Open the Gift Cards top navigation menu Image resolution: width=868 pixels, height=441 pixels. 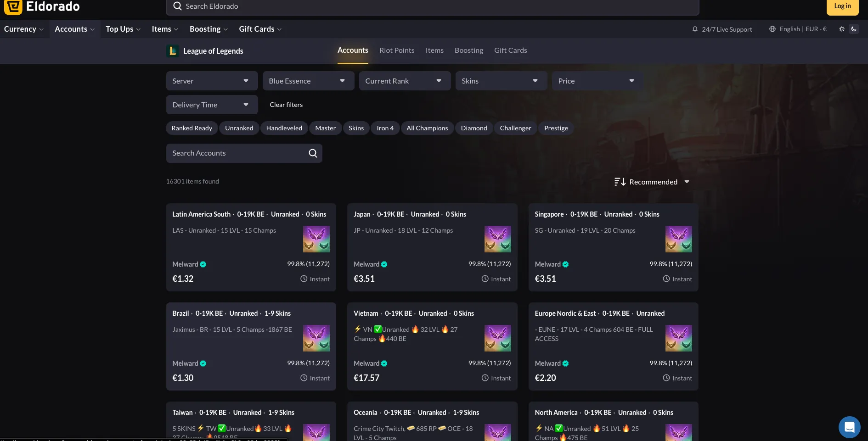coord(260,29)
